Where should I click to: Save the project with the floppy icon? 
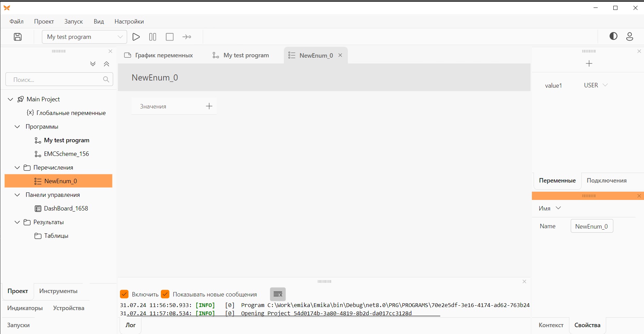(x=18, y=37)
